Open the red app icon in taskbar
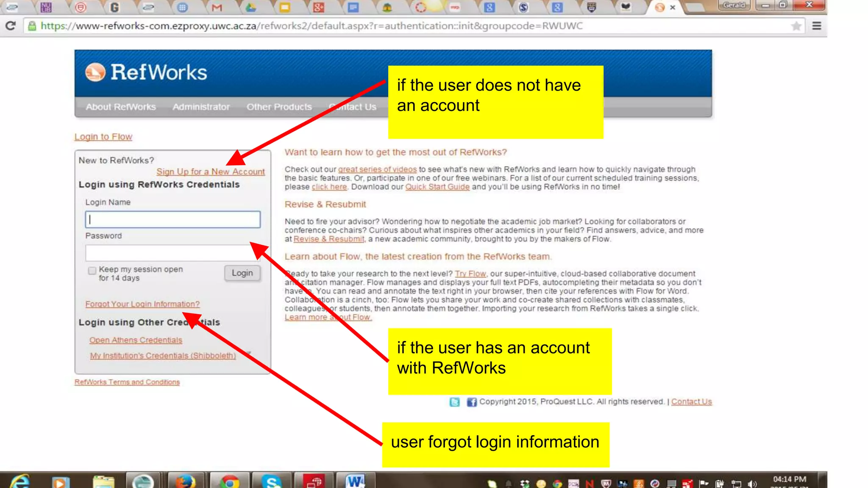 314,481
